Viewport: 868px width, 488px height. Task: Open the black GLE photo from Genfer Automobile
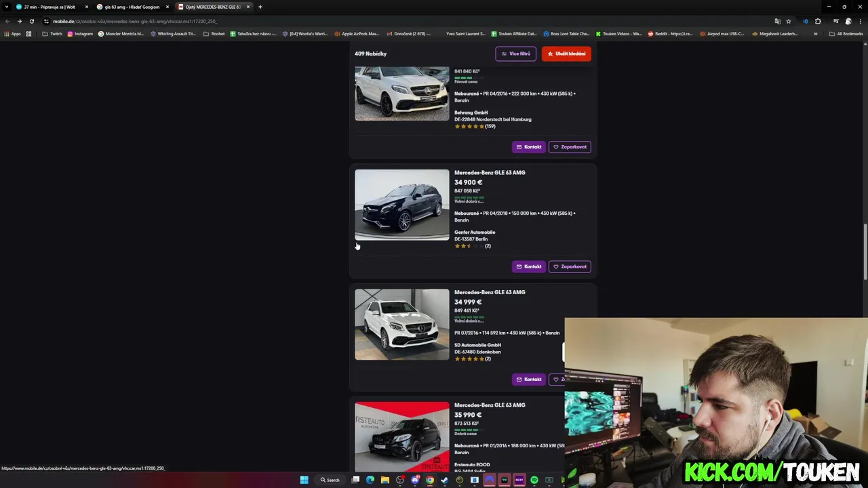pos(401,205)
